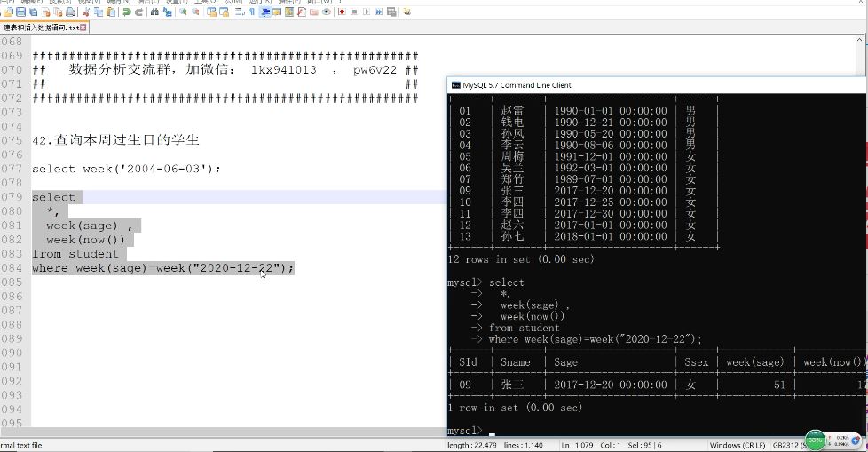This screenshot has height=452, width=868.
Task: Play back recorded macro icon
Action: click(x=367, y=12)
